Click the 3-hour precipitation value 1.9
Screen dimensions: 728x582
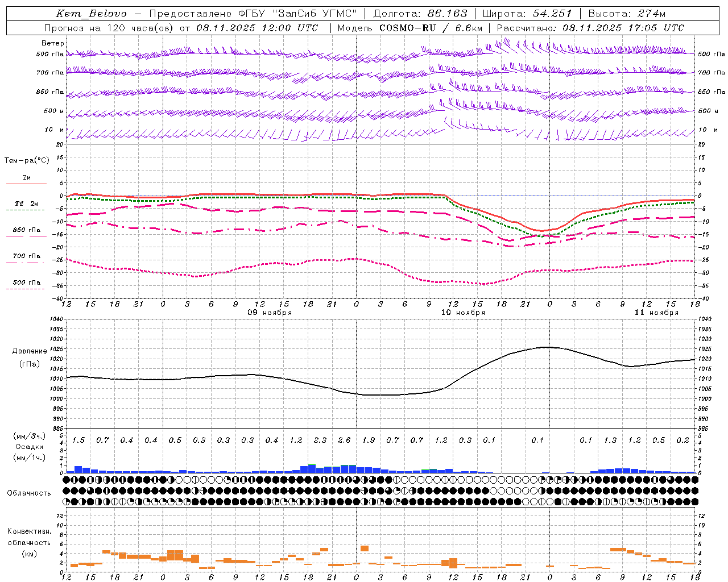pos(369,440)
